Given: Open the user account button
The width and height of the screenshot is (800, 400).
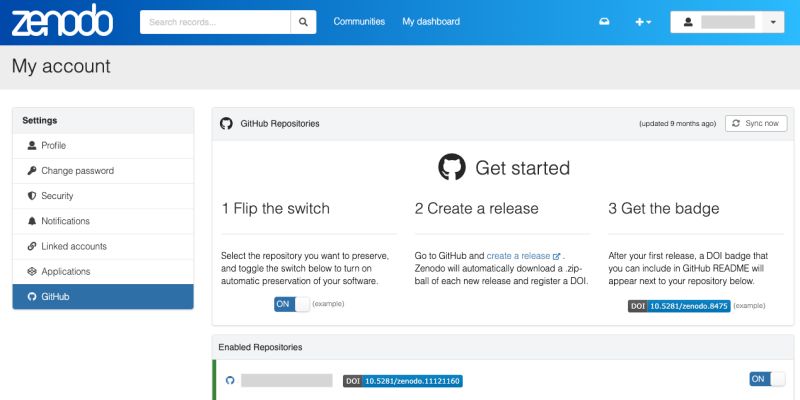Looking at the screenshot, I should pos(716,22).
